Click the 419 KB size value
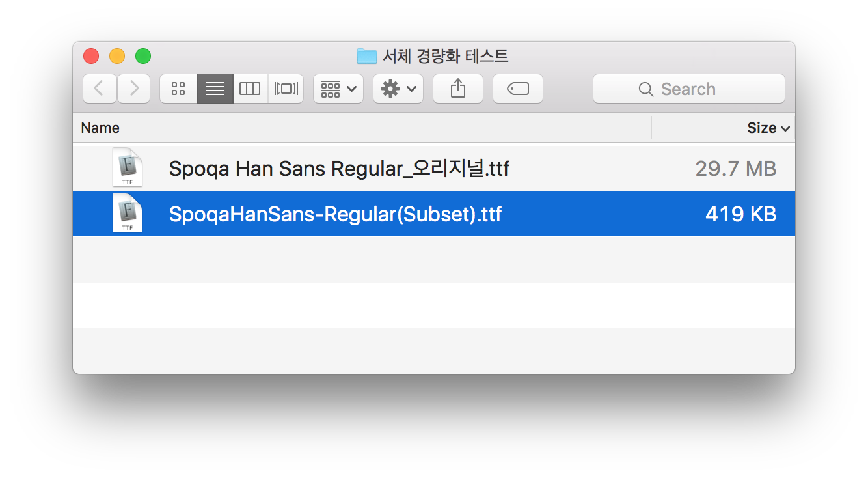Viewport: 868px width, 478px height. pos(740,214)
